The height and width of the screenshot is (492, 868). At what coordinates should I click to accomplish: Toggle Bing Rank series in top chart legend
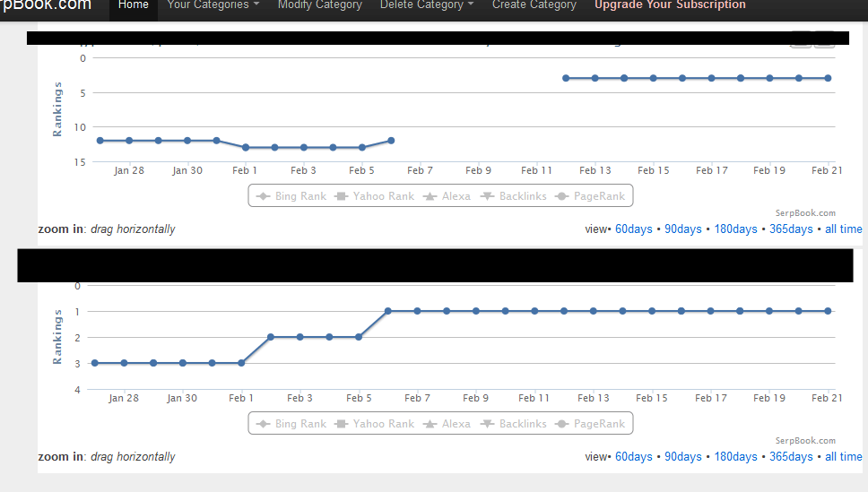(291, 196)
